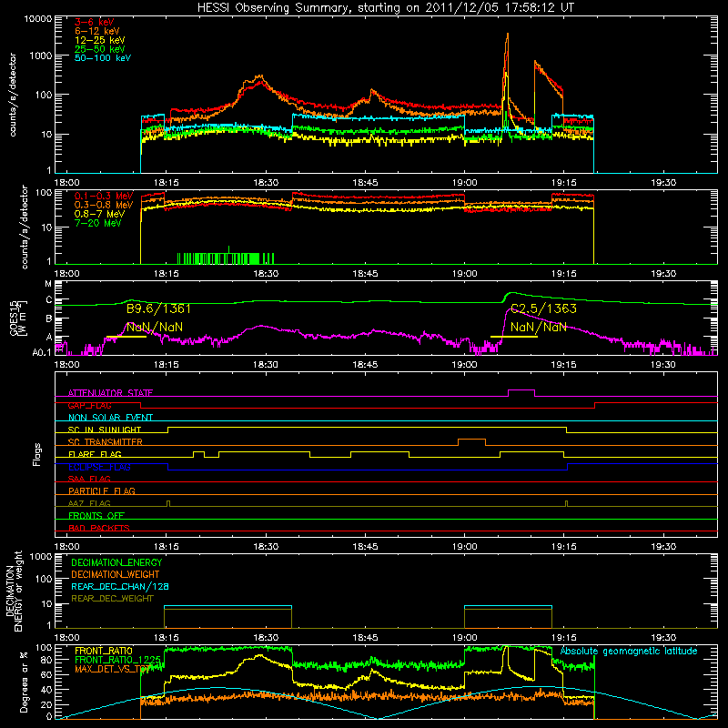Select the PARTICLE_FLAG label
This screenshot has height=728, width=728.
(x=102, y=490)
